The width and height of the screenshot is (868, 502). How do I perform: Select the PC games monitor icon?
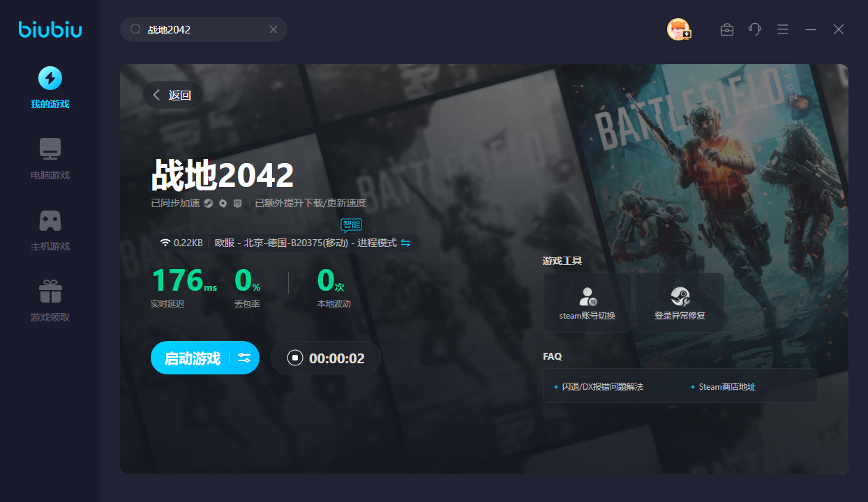coord(50,149)
